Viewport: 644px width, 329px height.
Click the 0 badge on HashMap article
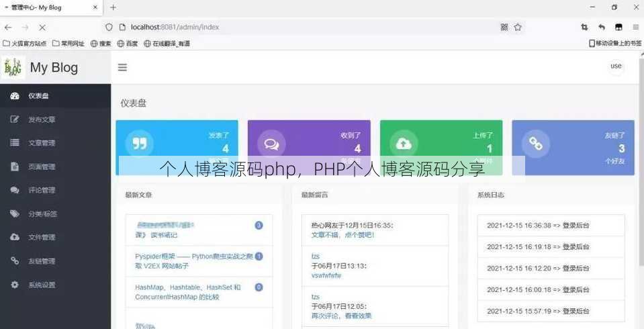(259, 287)
